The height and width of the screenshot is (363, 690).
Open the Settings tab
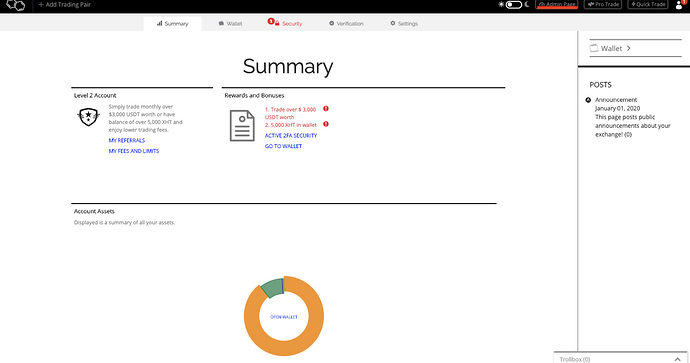tap(404, 23)
